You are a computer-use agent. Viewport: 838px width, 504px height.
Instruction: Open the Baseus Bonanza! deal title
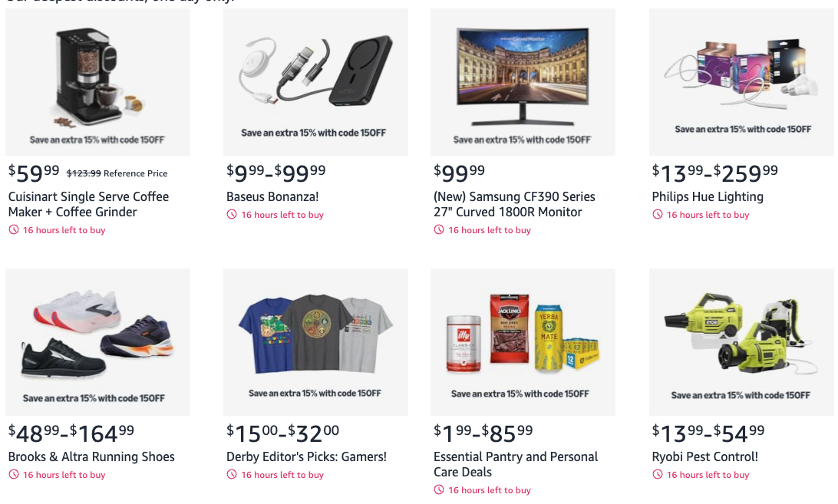click(x=272, y=196)
